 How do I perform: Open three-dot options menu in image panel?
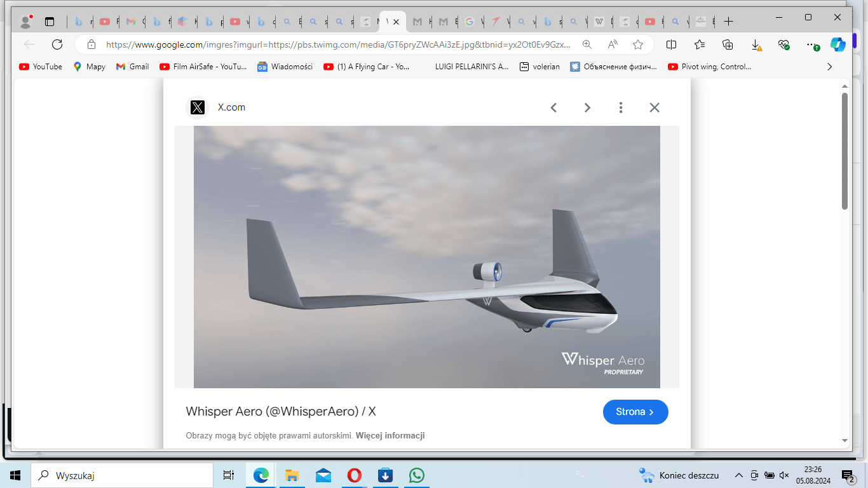point(621,107)
